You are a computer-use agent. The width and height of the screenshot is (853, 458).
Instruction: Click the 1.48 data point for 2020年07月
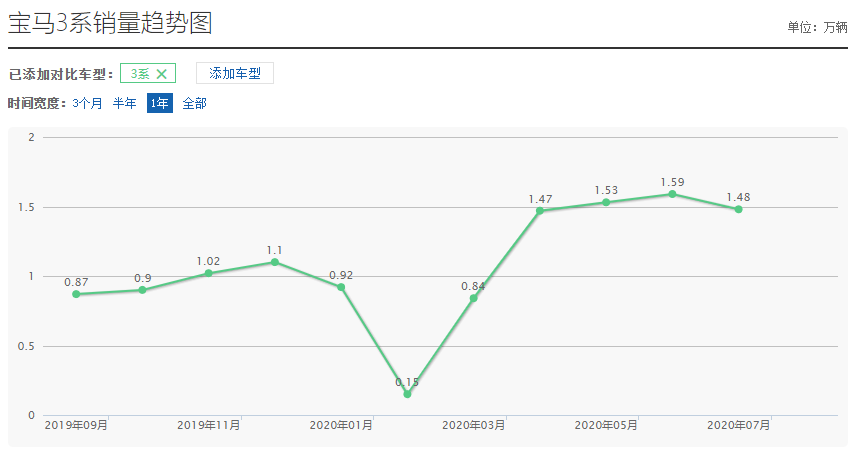point(738,209)
